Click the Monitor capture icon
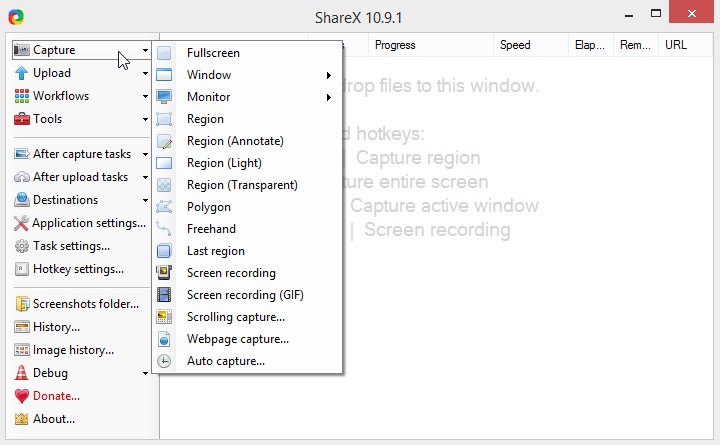The image size is (720, 445). [x=164, y=97]
